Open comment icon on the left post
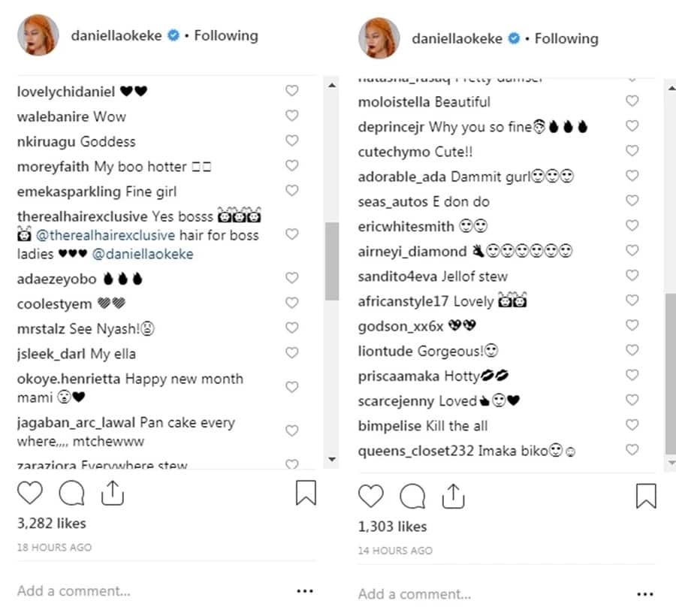 pyautogui.click(x=71, y=493)
